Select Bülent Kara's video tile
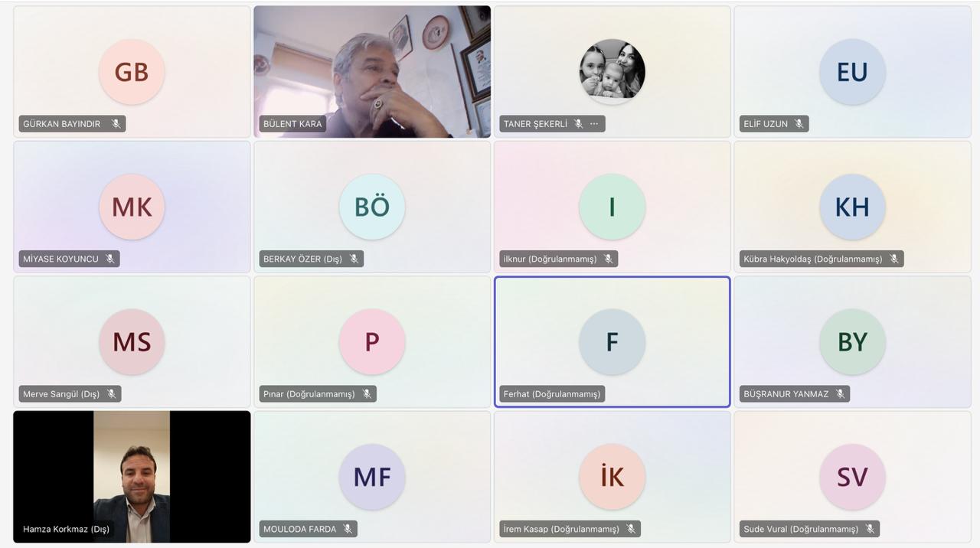 [x=372, y=72]
